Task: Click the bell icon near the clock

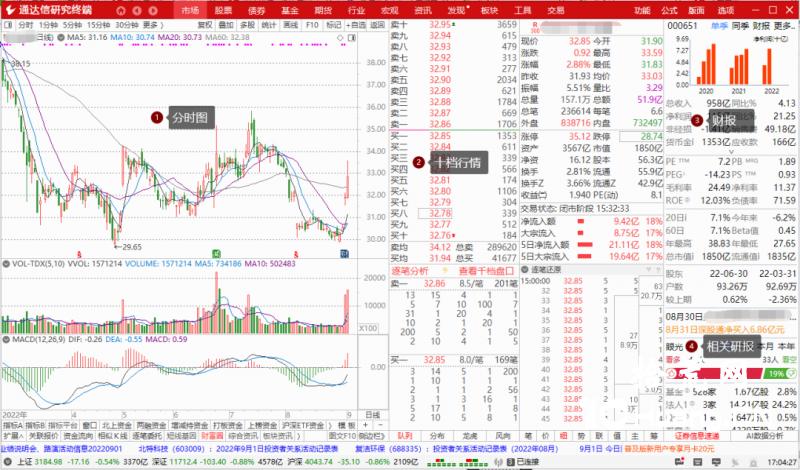Action: (753, 462)
